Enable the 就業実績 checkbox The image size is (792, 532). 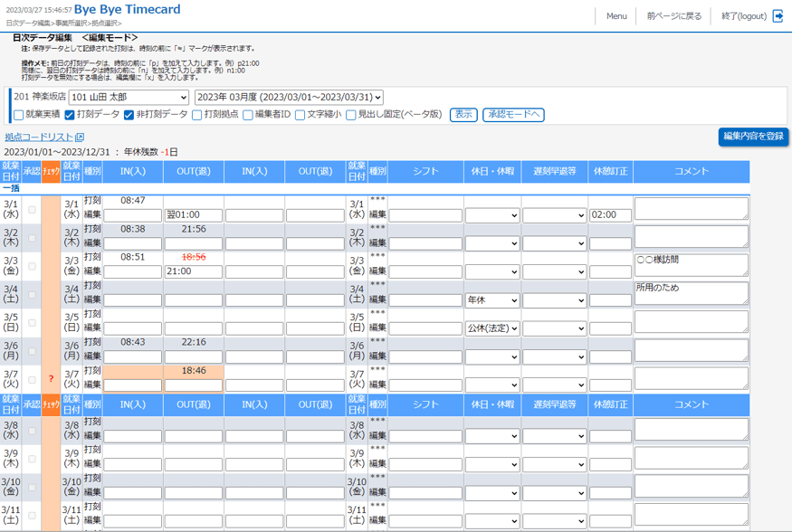coord(18,115)
